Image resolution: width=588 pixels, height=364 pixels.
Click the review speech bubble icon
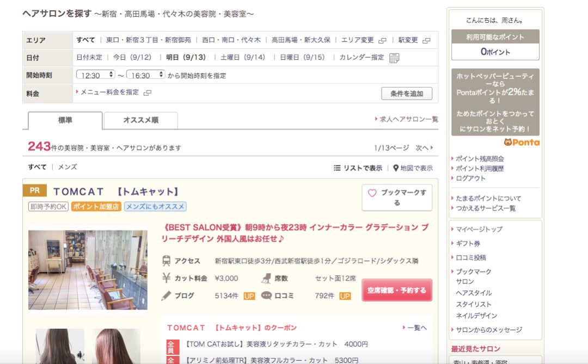click(x=266, y=296)
